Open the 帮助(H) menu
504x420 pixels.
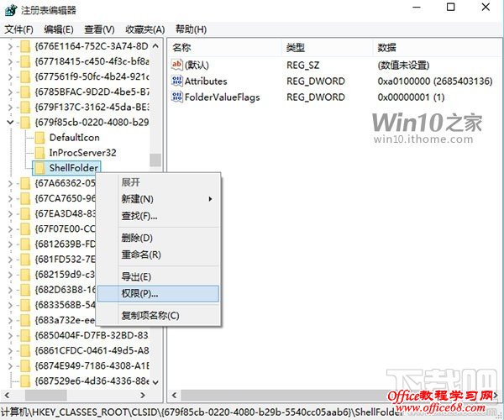[191, 29]
